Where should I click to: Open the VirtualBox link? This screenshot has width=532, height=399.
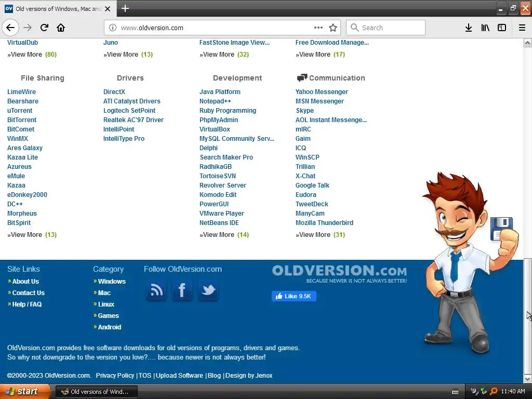(215, 129)
